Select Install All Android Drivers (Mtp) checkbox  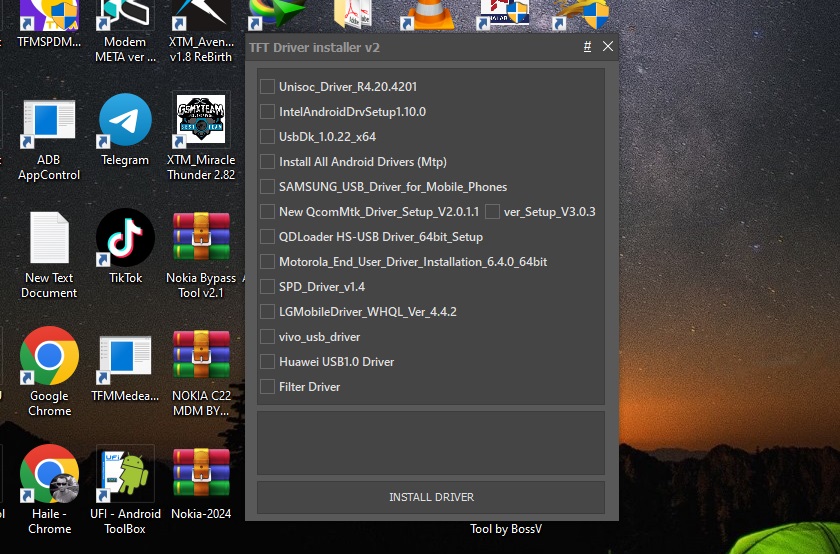coord(267,161)
